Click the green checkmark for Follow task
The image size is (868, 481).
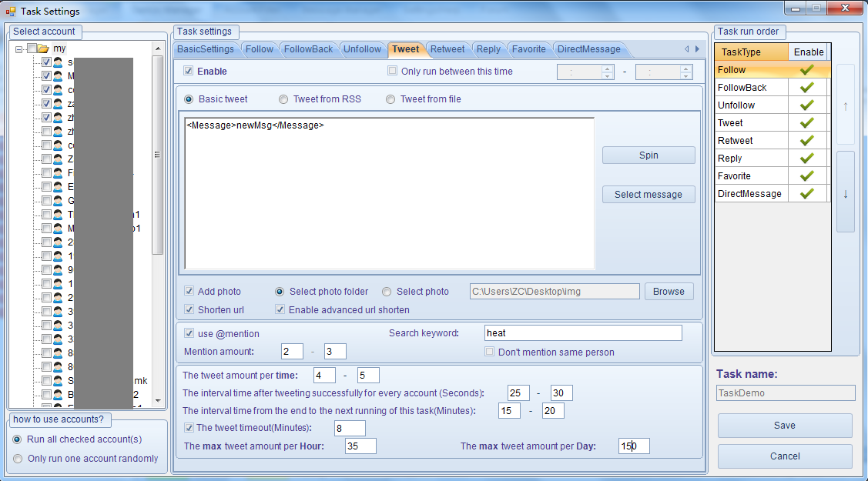[x=807, y=70]
